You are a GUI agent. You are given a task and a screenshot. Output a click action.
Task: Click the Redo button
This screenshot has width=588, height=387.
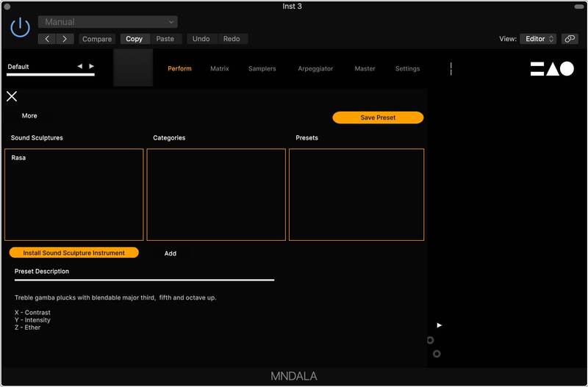pos(232,39)
